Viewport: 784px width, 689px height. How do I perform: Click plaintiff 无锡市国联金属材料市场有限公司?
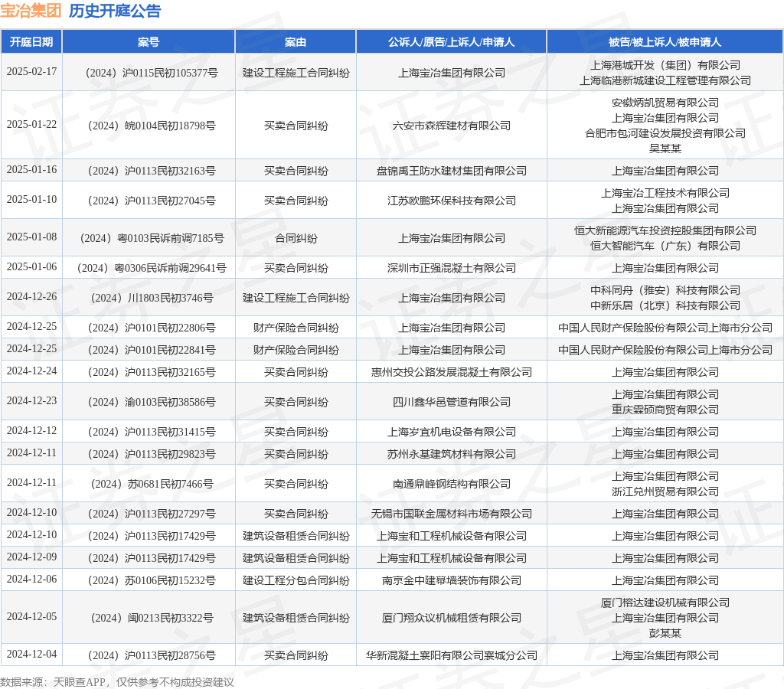452,514
